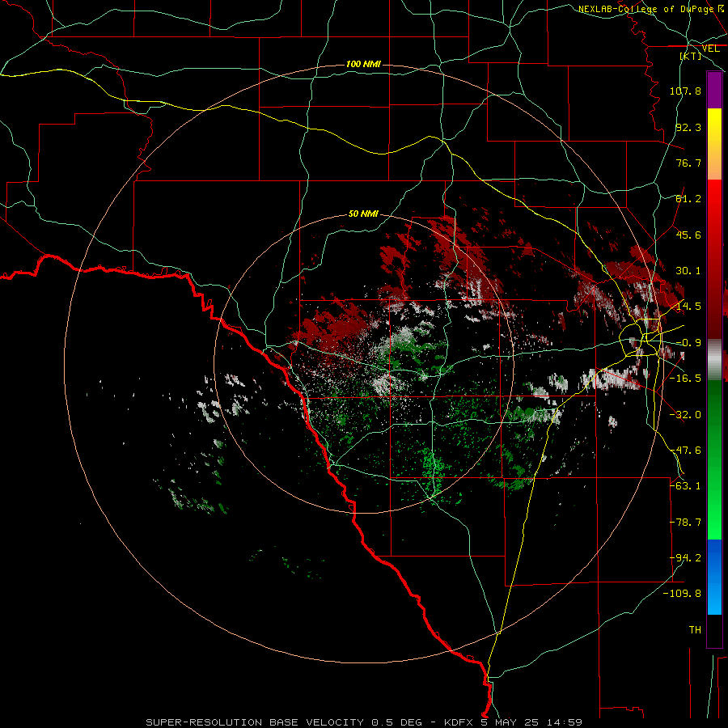The height and width of the screenshot is (728, 728).
Task: Click the "TH" label below the scale
Action: tap(695, 630)
